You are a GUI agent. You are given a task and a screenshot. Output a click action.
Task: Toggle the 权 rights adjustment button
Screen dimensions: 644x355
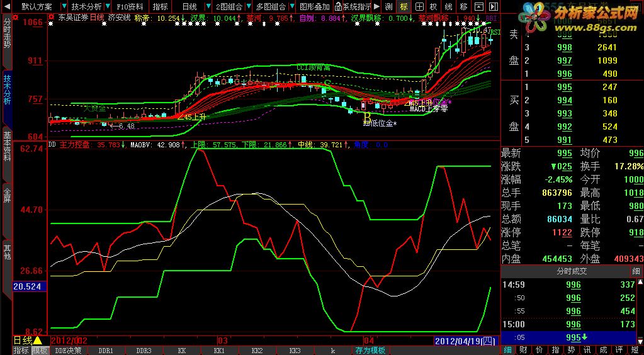[x=434, y=6]
